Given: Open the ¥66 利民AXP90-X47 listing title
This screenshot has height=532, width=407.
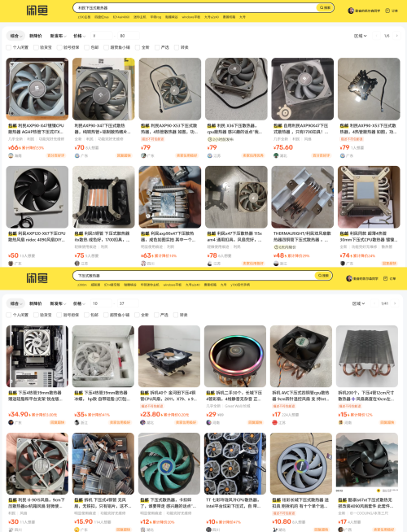Looking at the screenshot, I should point(37,129).
